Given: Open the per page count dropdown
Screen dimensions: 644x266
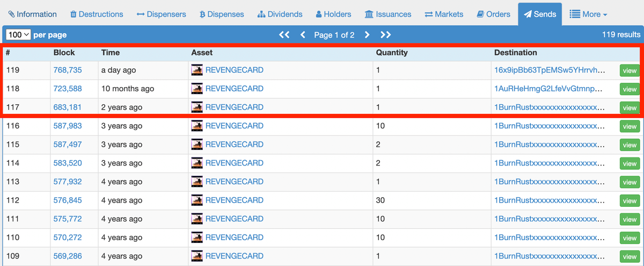Looking at the screenshot, I should (18, 35).
